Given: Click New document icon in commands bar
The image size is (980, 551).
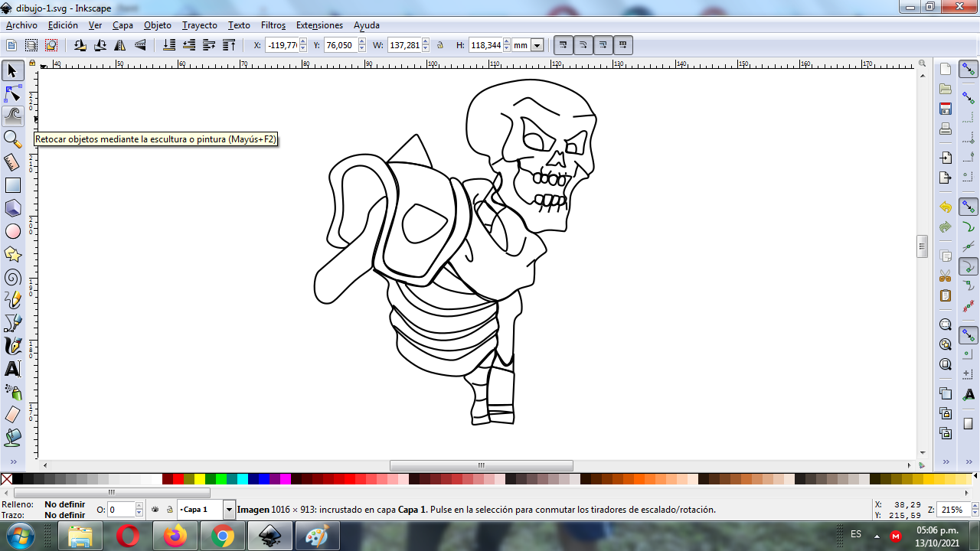Looking at the screenshot, I should click(x=946, y=70).
